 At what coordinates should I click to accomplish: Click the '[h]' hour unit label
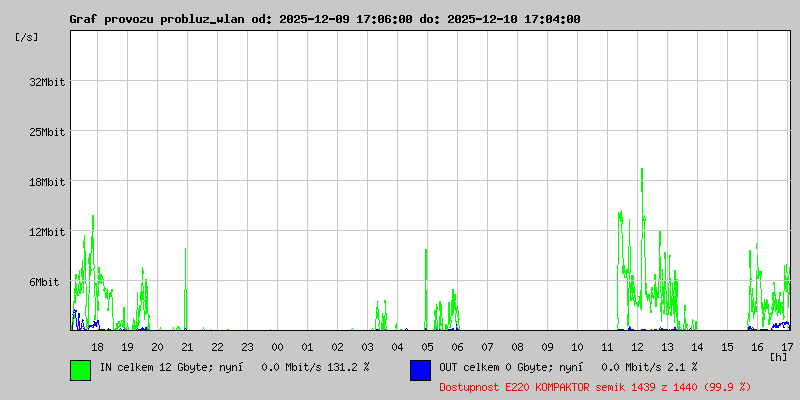click(779, 357)
